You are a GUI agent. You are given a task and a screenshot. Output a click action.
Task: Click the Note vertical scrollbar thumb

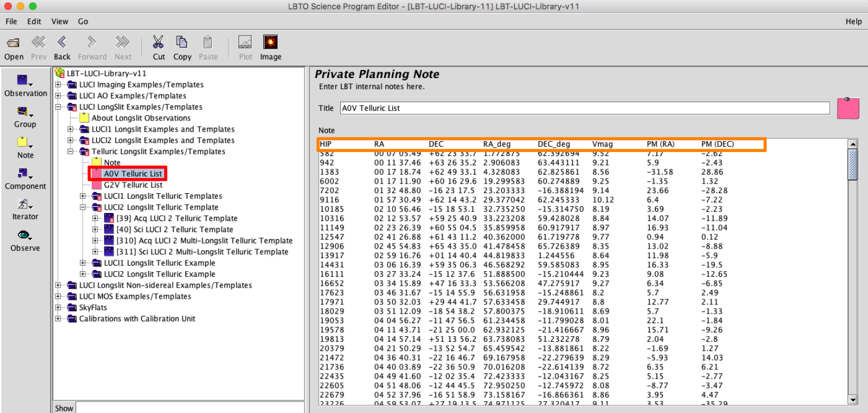coord(853,165)
